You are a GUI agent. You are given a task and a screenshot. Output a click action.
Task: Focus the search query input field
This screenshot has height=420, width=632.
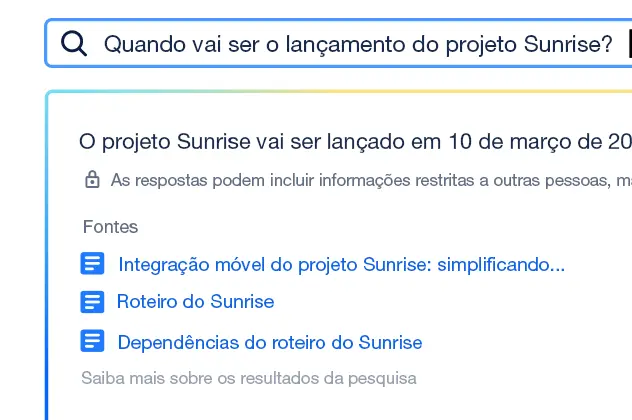click(339, 43)
